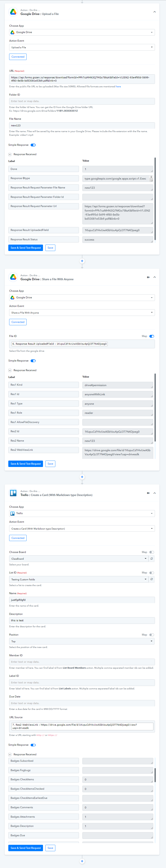The image size is (166, 868).
Task: Open Choose App dropdown in Upload a File step
Action: tap(82, 32)
